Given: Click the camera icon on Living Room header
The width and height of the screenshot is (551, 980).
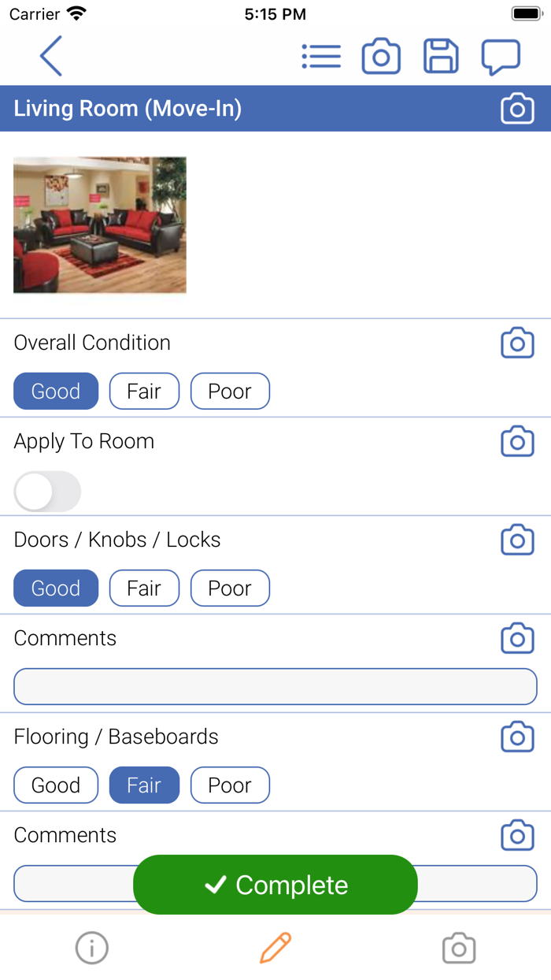Looking at the screenshot, I should point(517,108).
